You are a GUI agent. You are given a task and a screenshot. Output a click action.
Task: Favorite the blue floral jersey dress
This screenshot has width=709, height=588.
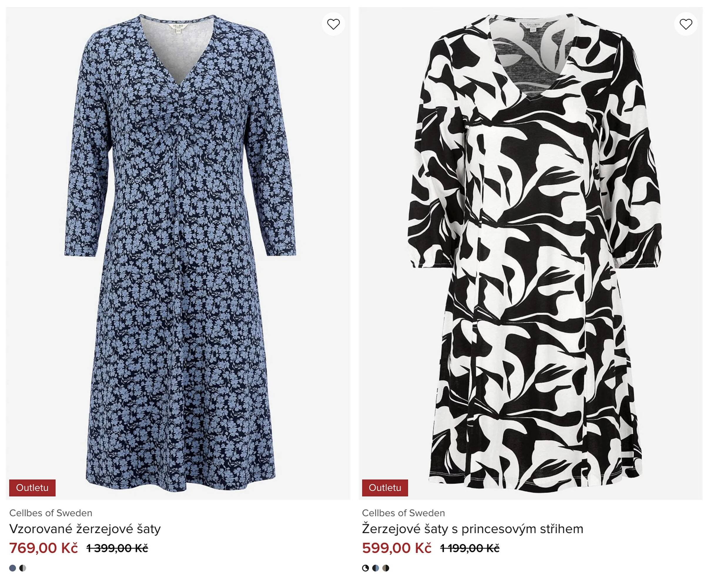pos(333,24)
